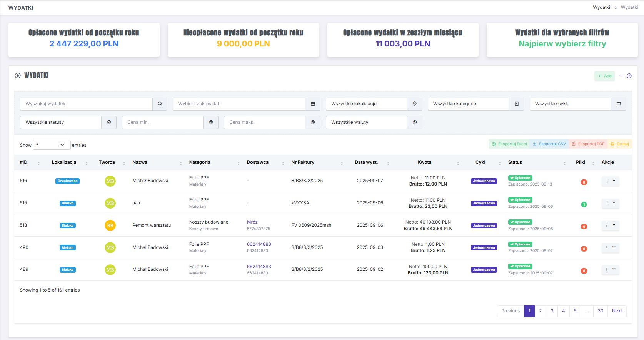Click the Wyszukaj wydatek search field
This screenshot has width=644, height=340.
(x=86, y=104)
